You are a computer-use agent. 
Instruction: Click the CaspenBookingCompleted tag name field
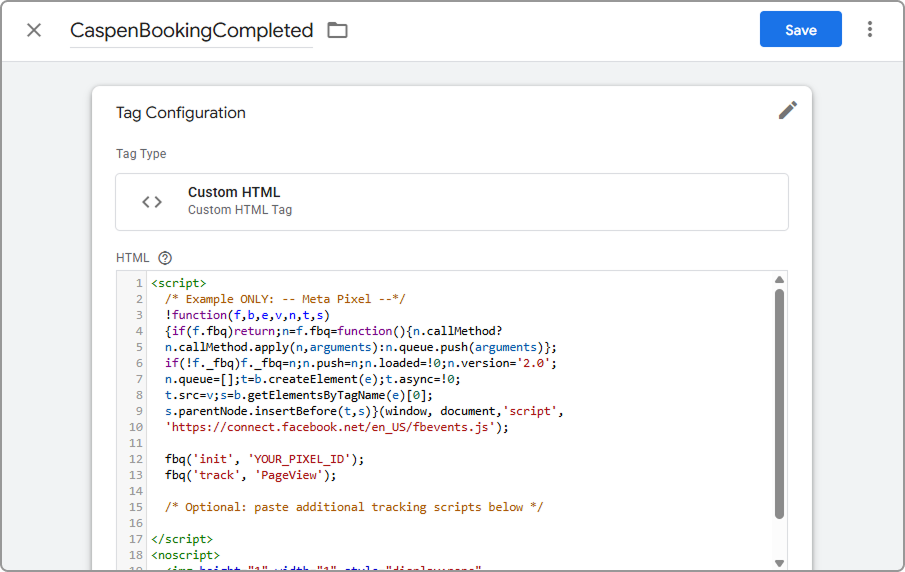[x=191, y=31]
